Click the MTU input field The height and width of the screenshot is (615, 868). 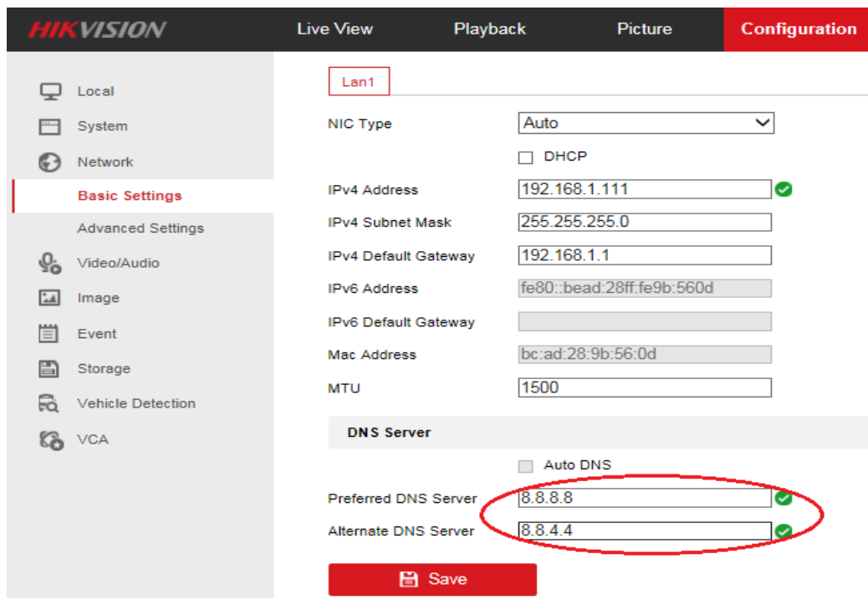click(644, 388)
